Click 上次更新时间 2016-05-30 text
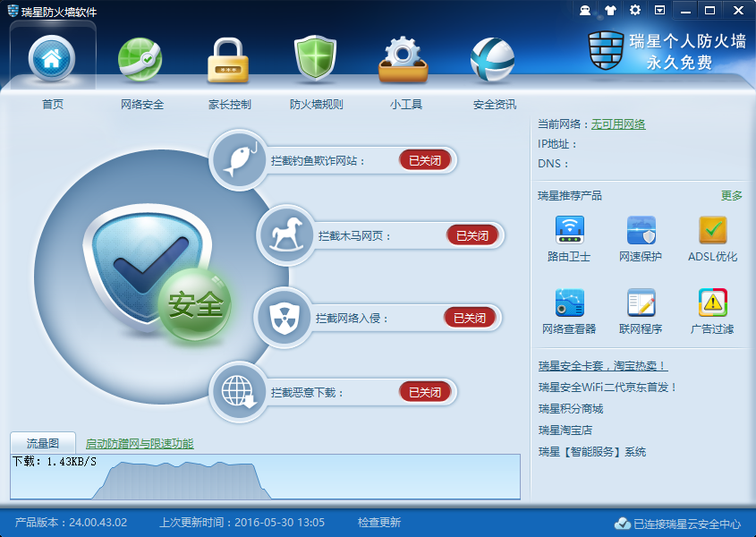756x537 pixels. click(x=242, y=523)
